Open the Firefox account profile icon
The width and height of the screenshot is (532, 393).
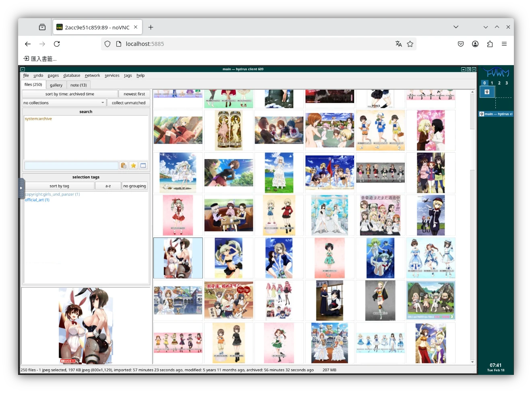pos(475,44)
